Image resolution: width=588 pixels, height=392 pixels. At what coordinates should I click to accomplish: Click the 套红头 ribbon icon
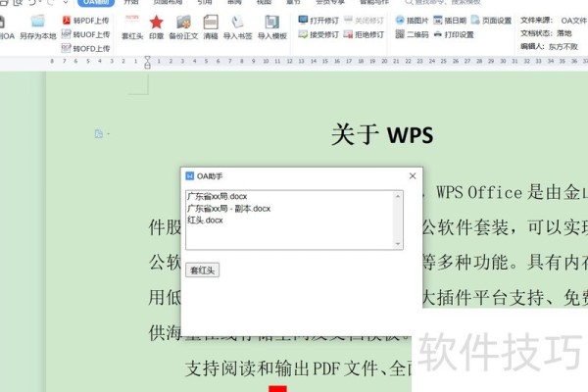[132, 21]
